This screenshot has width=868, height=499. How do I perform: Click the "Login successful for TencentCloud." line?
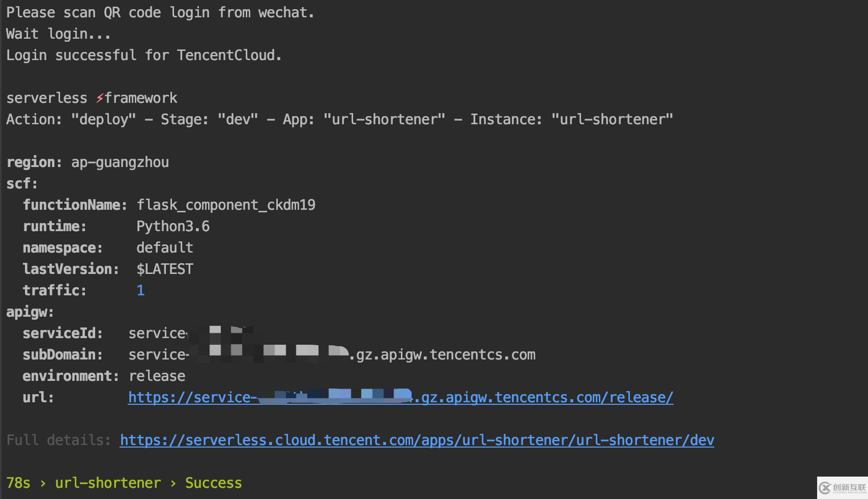point(144,55)
